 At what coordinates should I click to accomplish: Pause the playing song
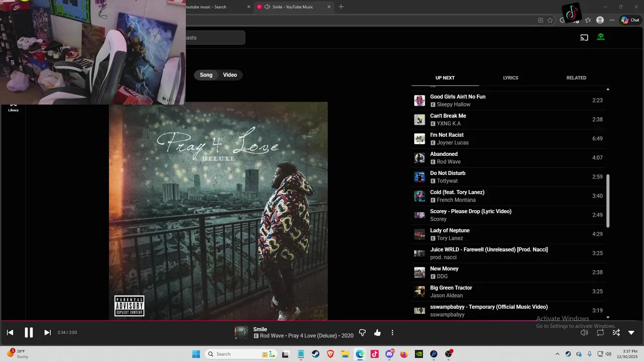point(29,332)
